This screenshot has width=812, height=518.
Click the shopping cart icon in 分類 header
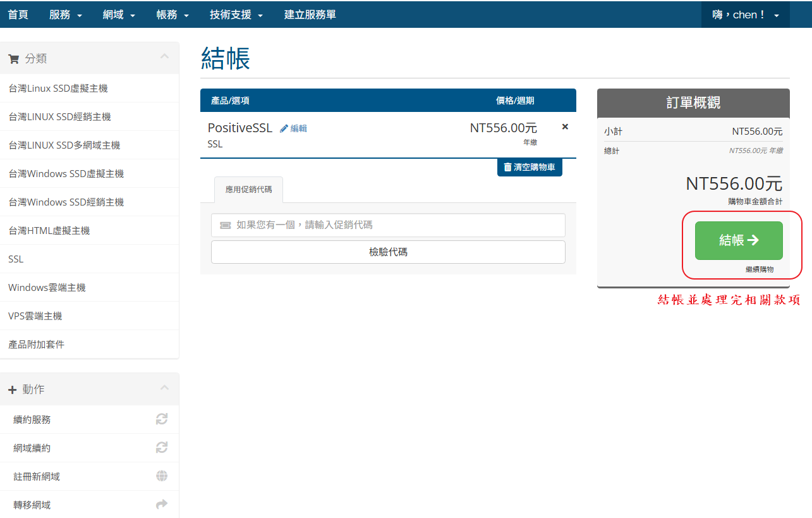13,59
